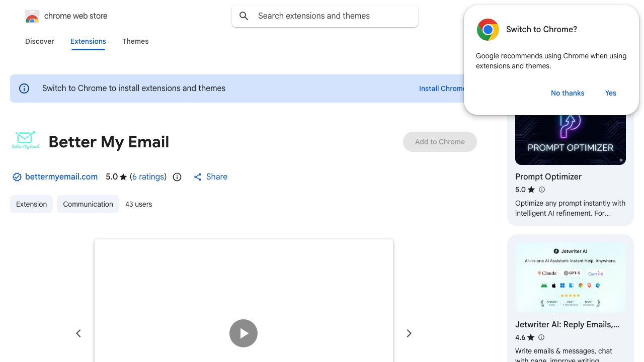This screenshot has height=362, width=644.
Task: Open the Themes tab
Action: click(135, 41)
